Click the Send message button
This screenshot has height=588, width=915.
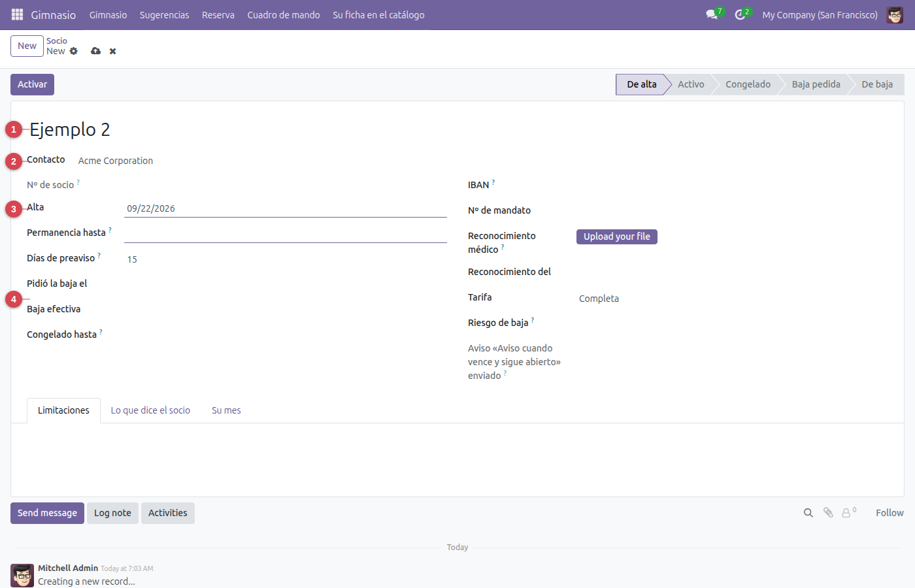[x=47, y=513]
